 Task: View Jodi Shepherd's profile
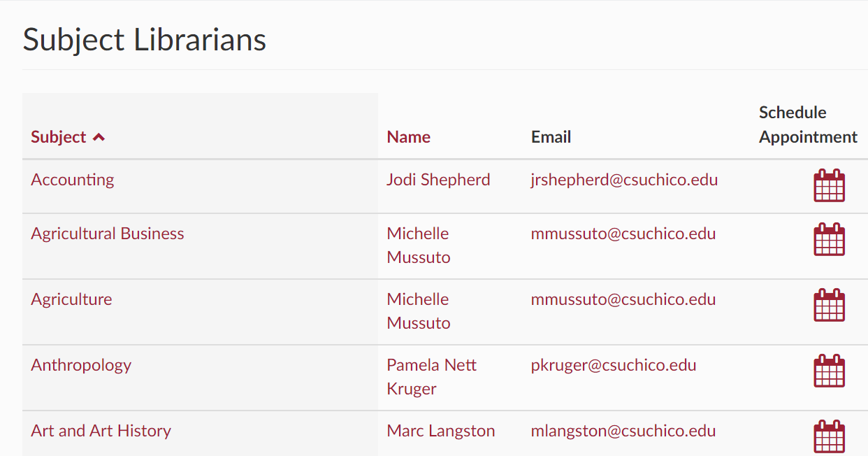tap(438, 180)
